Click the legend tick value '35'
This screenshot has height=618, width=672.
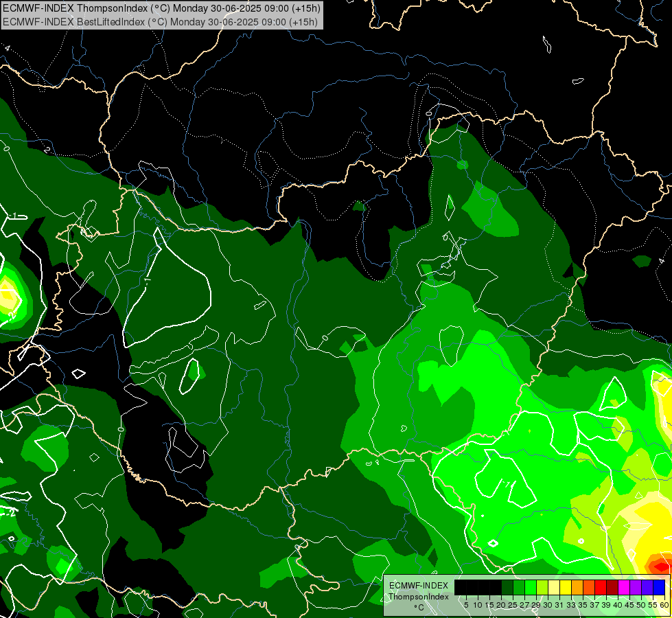[583, 605]
